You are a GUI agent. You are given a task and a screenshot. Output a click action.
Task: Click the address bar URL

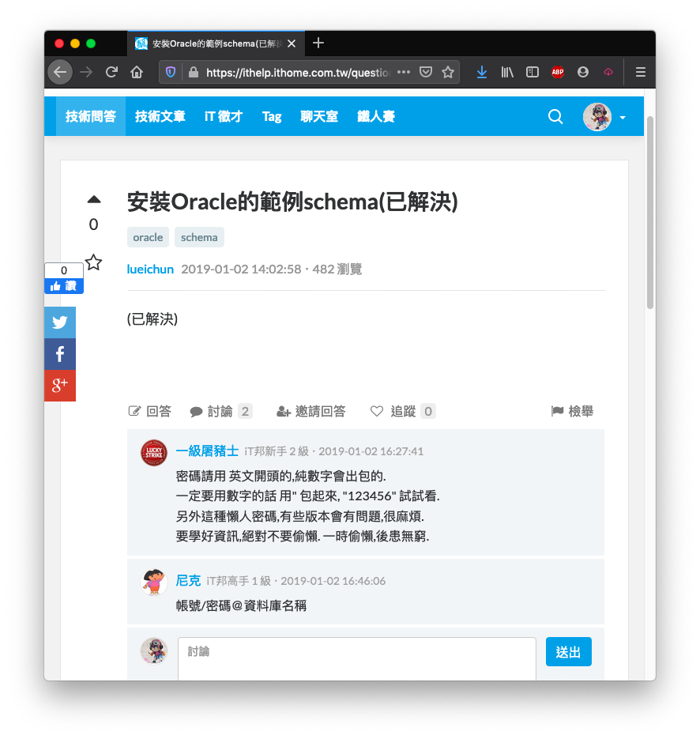298,72
